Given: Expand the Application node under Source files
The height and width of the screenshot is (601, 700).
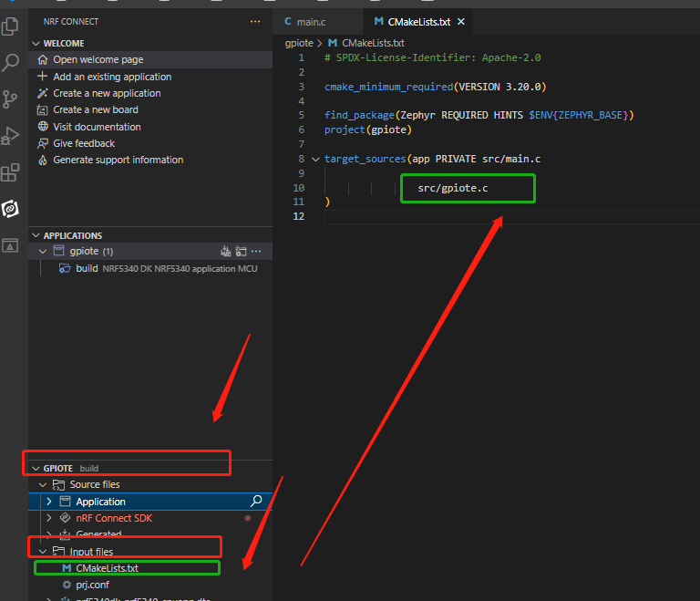Looking at the screenshot, I should [49, 502].
